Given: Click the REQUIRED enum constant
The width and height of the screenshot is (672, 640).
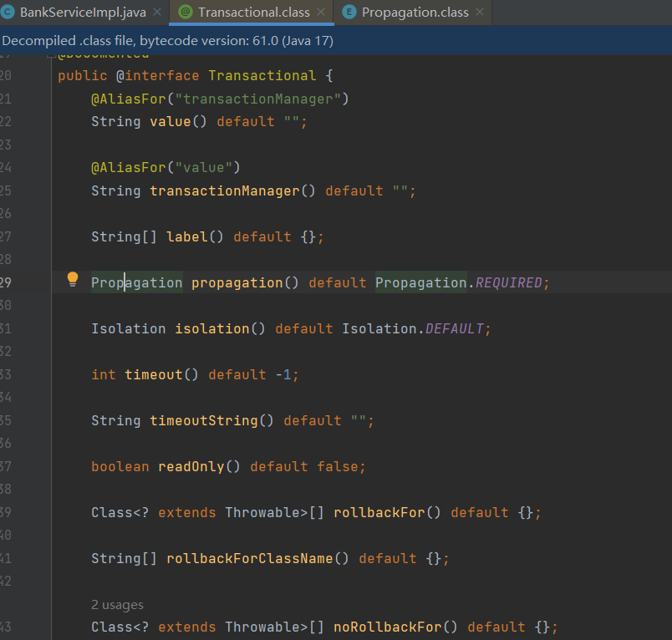Looking at the screenshot, I should (508, 283).
